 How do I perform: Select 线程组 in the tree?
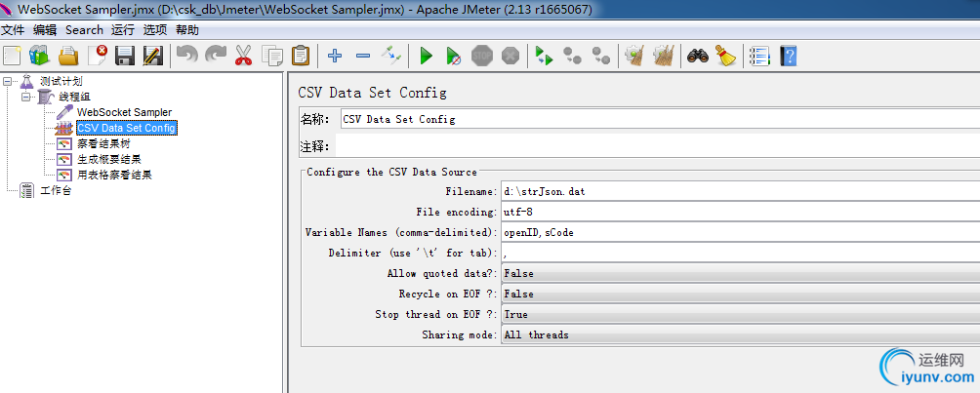[x=75, y=97]
